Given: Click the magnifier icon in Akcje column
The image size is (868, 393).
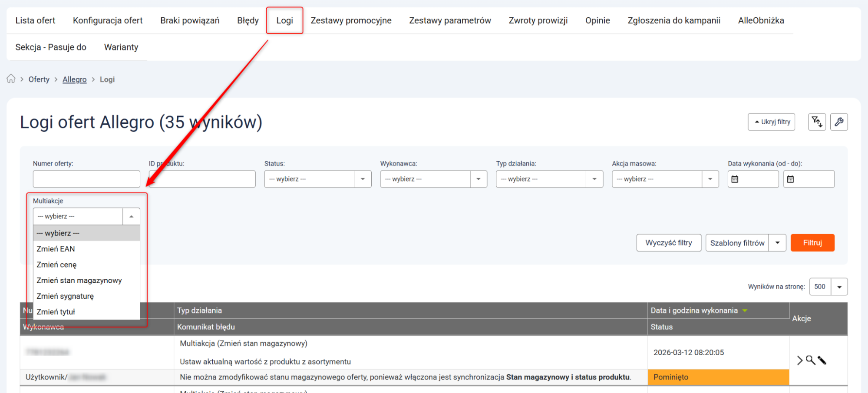Looking at the screenshot, I should coord(810,360).
